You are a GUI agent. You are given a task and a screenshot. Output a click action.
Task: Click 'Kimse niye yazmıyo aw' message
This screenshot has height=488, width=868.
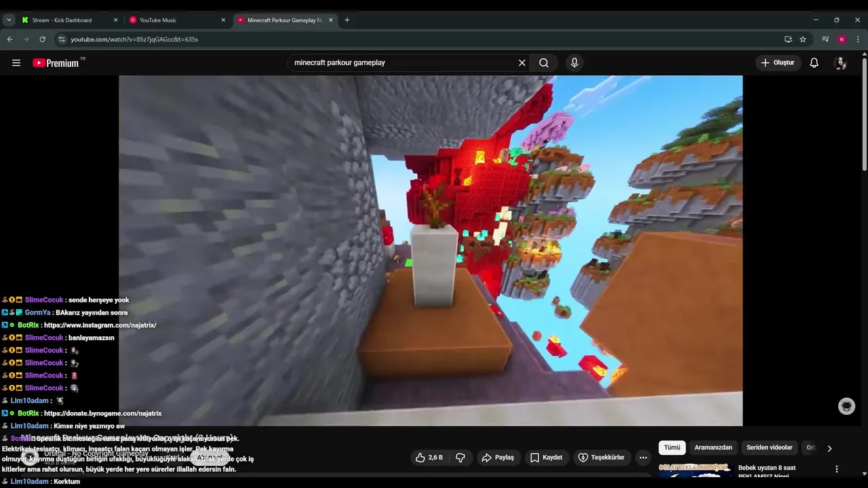tap(90, 426)
